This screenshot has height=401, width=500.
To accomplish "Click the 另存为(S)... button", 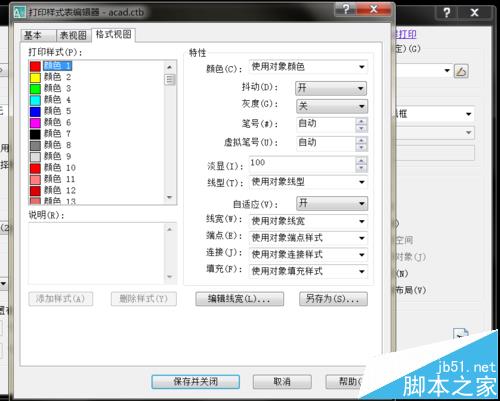I will (x=333, y=299).
